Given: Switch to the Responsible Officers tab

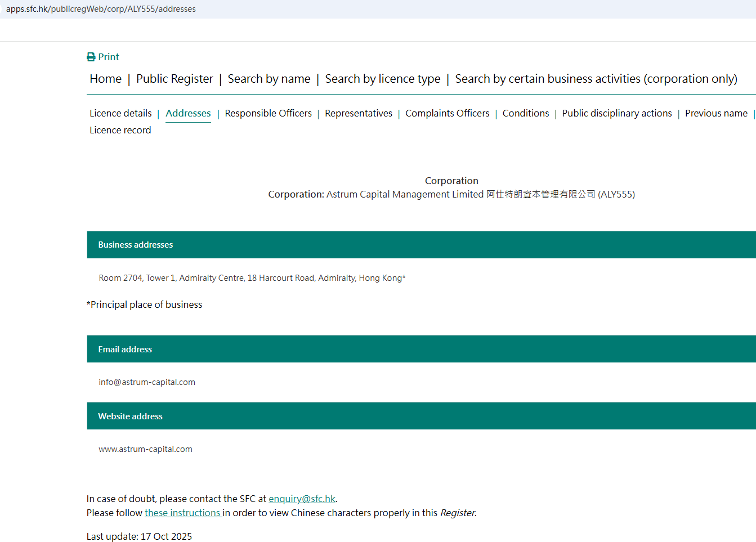Looking at the screenshot, I should coord(268,113).
